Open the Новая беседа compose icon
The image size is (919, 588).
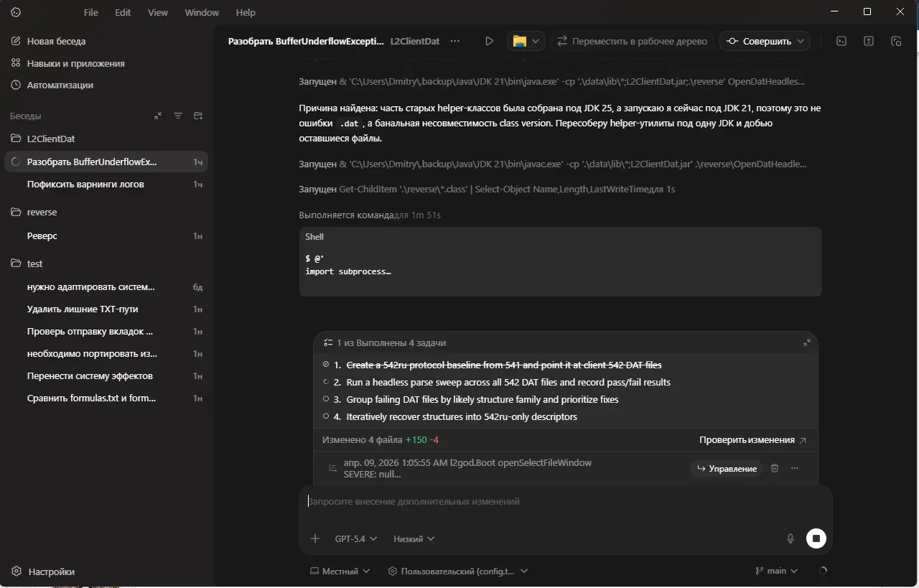[16, 42]
